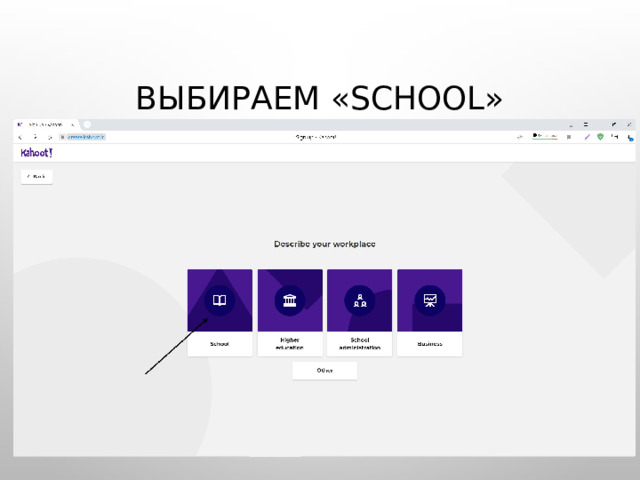Screen dimensions: 640x480
Task: Click the purple pen extension icon
Action: click(x=587, y=137)
